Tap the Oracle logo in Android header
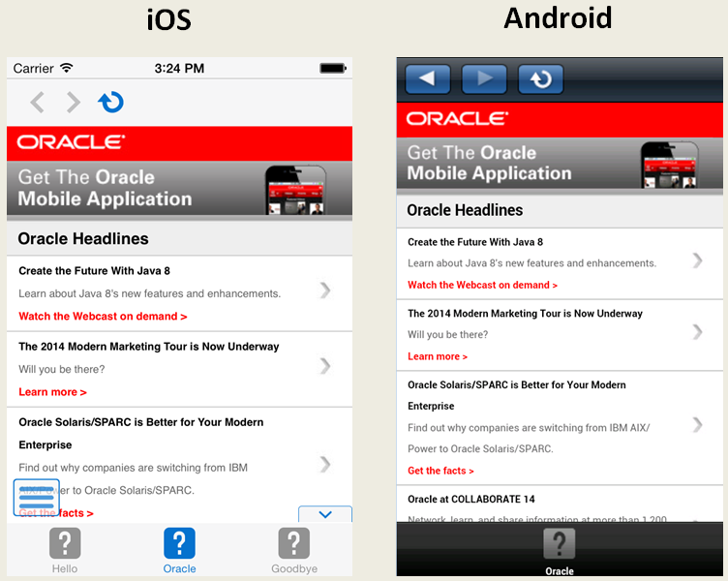 click(x=457, y=119)
